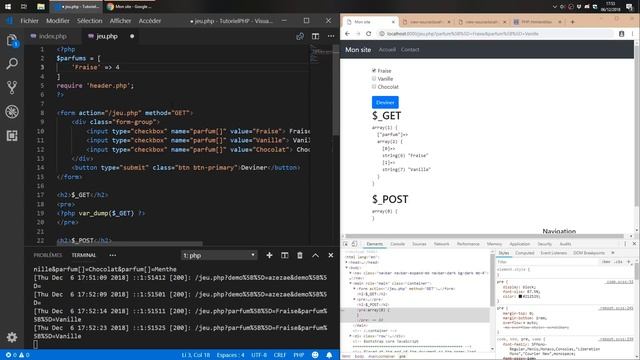Expand the div class row node
The image size is (640, 360).
[x=350, y=336]
